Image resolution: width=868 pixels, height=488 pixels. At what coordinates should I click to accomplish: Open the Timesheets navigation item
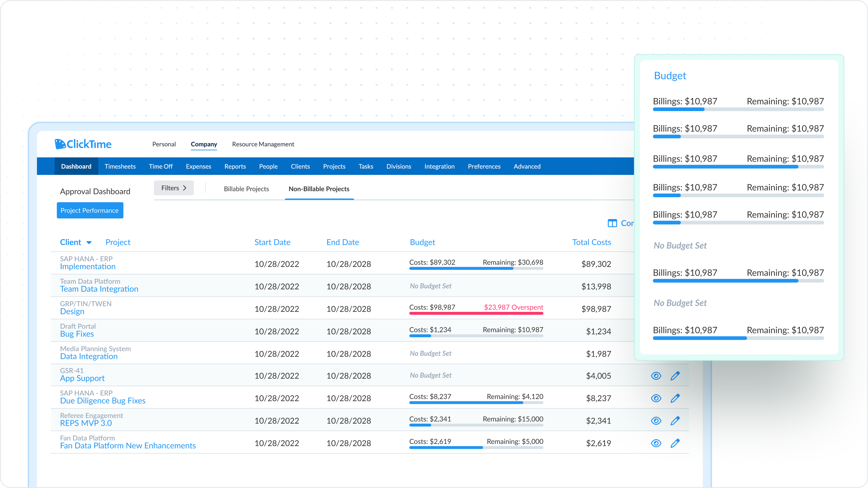pyautogui.click(x=120, y=166)
